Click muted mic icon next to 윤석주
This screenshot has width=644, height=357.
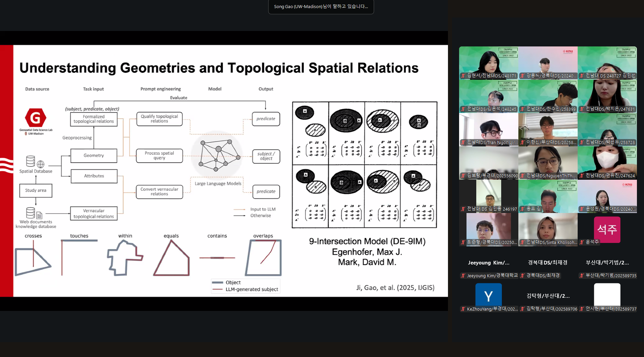click(582, 242)
